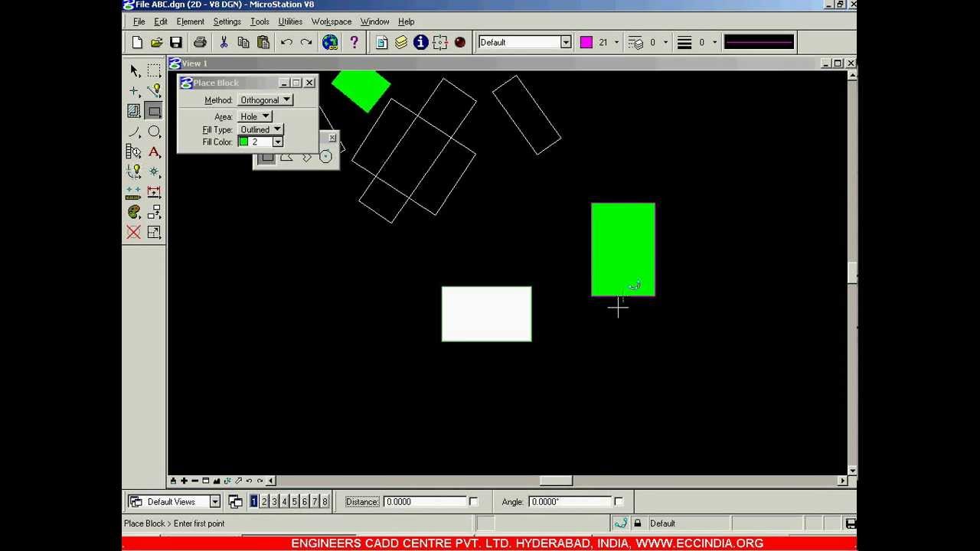Open the Tools menu
This screenshot has height=551, width=980.
[x=260, y=21]
